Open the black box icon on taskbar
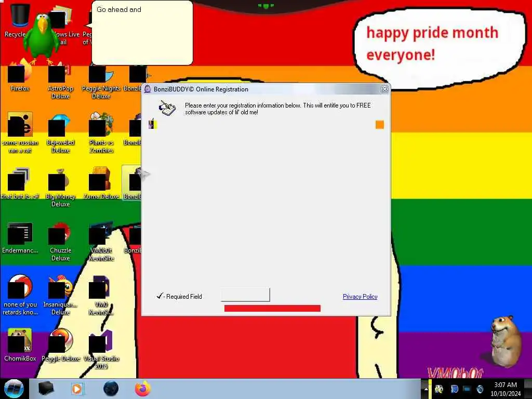The height and width of the screenshot is (399, 532). 46,389
